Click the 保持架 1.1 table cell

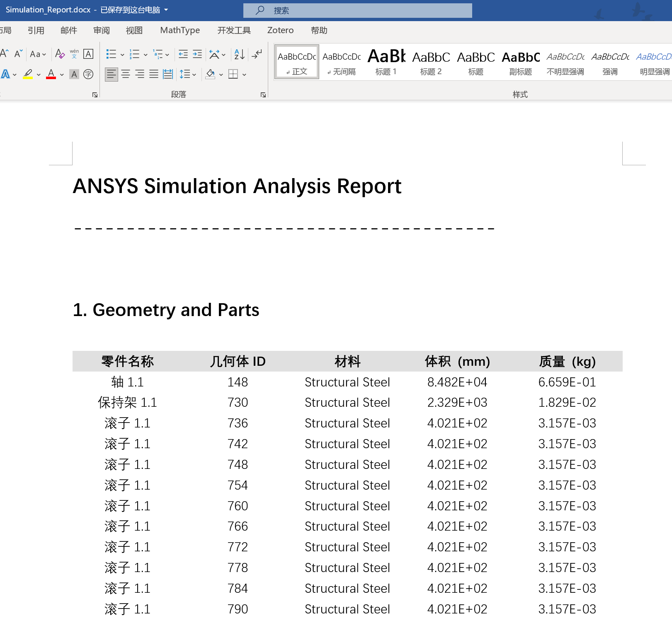[128, 402]
